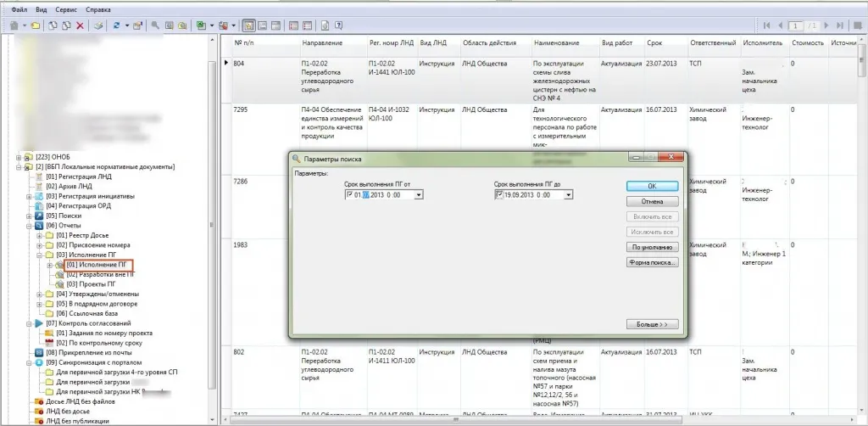Click the printer icon in the toolbar
This screenshot has width=868, height=426.
[98, 25]
